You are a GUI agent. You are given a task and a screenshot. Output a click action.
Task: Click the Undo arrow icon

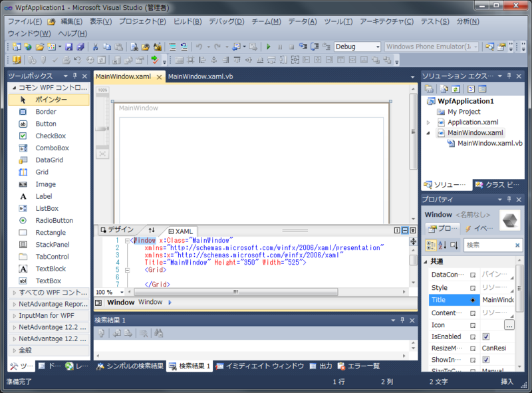tap(199, 47)
